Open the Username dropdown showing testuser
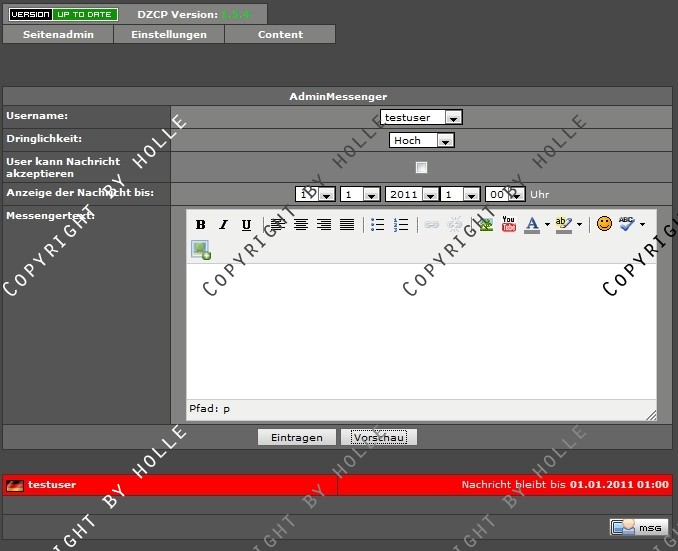The height and width of the screenshot is (551, 678). 421,118
